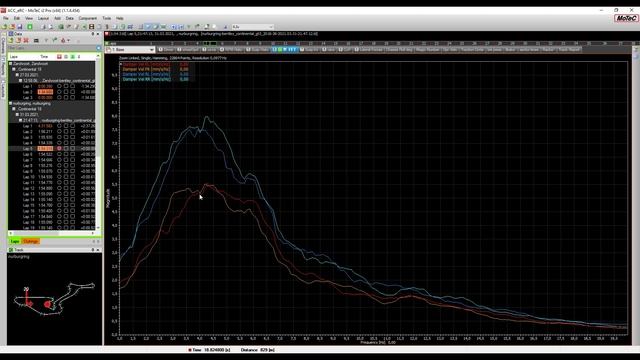Open the Help menu
640x360 pixels.
pyautogui.click(x=120, y=18)
